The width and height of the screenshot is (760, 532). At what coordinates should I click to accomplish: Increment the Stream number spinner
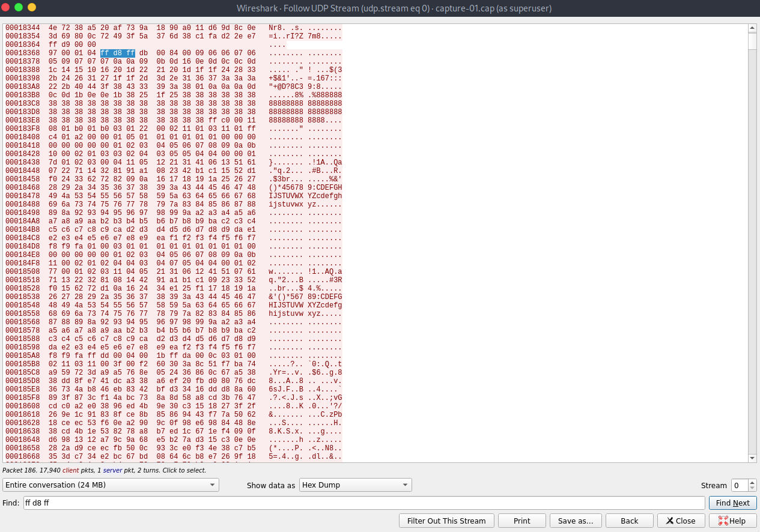pyautogui.click(x=752, y=482)
